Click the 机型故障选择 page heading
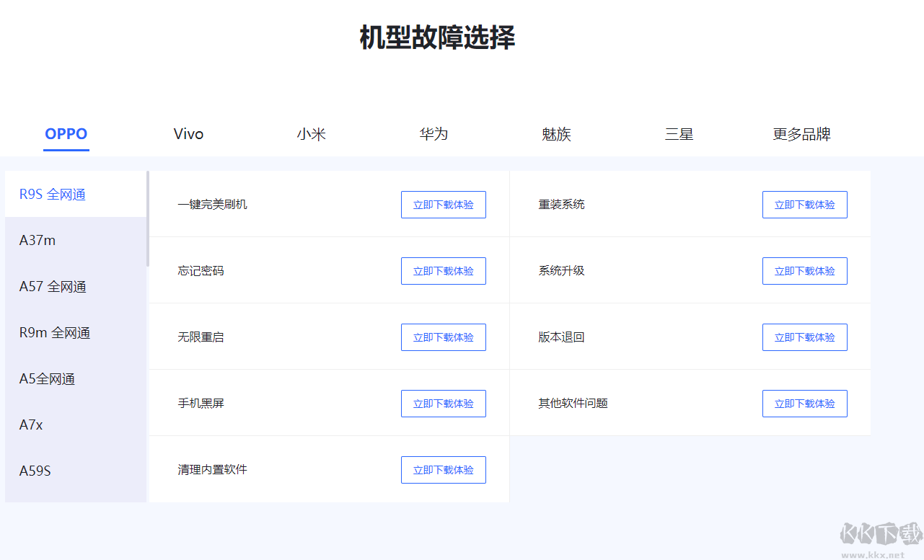This screenshot has width=924, height=560. click(438, 37)
